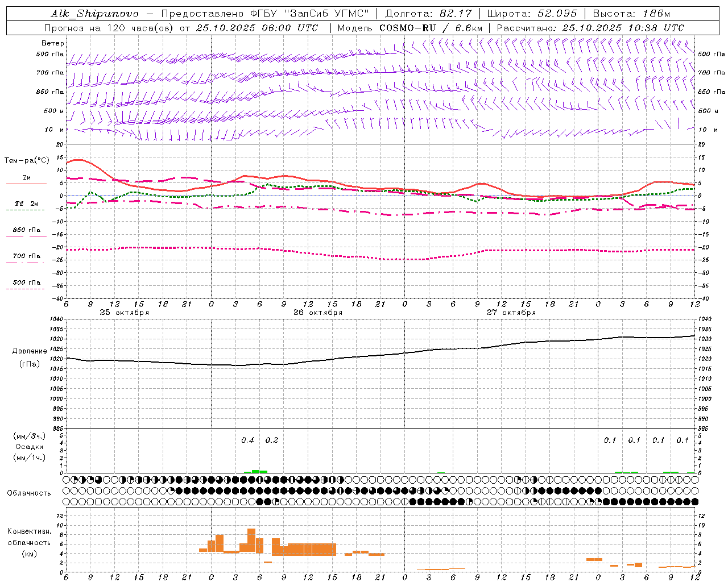This screenshot has height=582, width=728.
Task: Click the "Td 2м" dew point legend label
Action: coord(27,203)
